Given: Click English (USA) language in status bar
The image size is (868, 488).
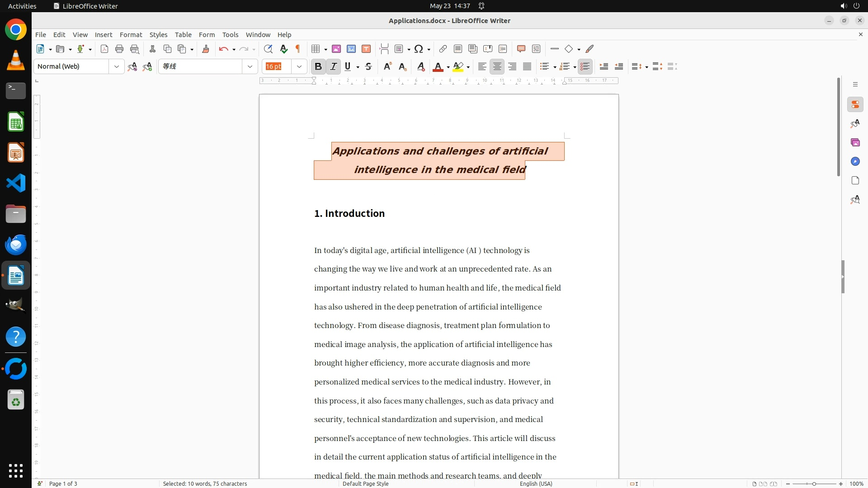Looking at the screenshot, I should coord(536,483).
